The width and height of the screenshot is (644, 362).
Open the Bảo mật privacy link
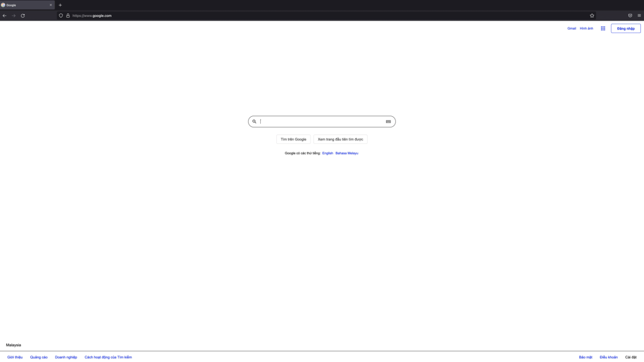point(586,357)
